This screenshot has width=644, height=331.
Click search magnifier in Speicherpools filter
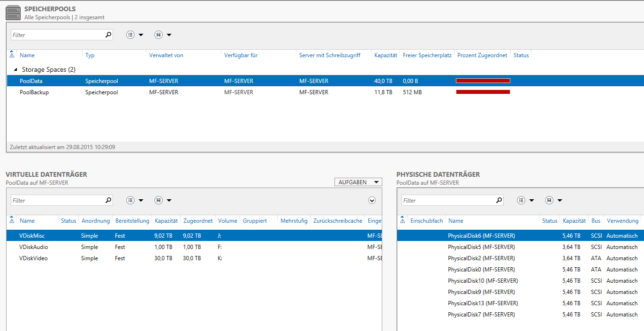tap(108, 35)
